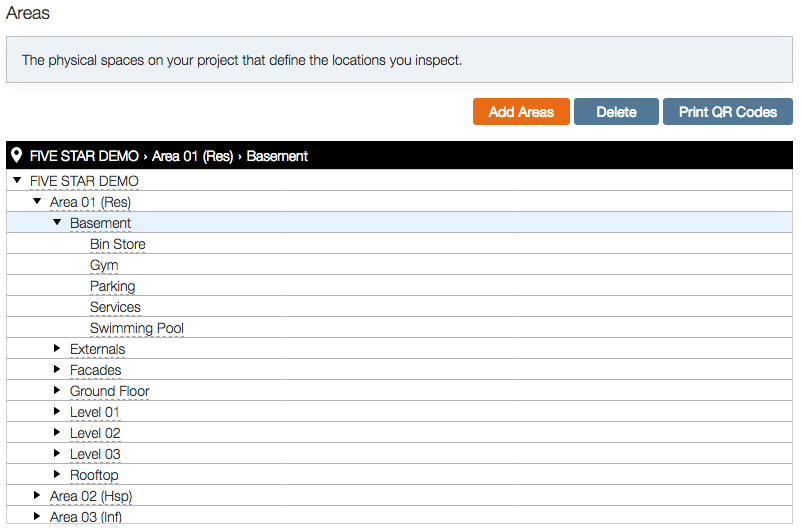Open Print QR Codes

tap(727, 112)
